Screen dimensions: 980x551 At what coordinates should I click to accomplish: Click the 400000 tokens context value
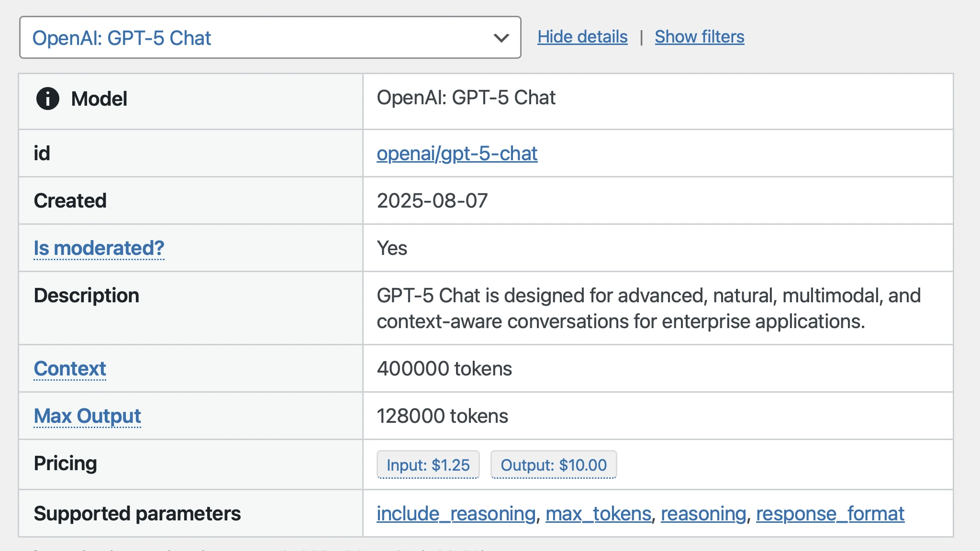click(x=444, y=369)
